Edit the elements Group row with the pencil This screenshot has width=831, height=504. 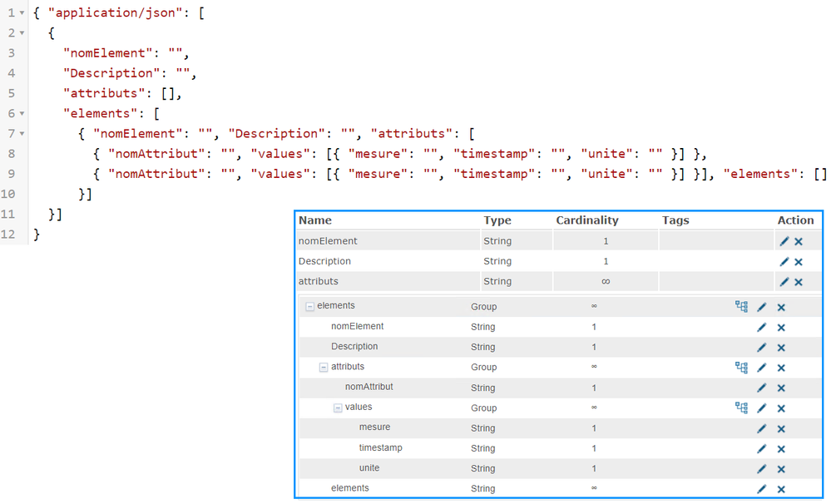coord(761,307)
